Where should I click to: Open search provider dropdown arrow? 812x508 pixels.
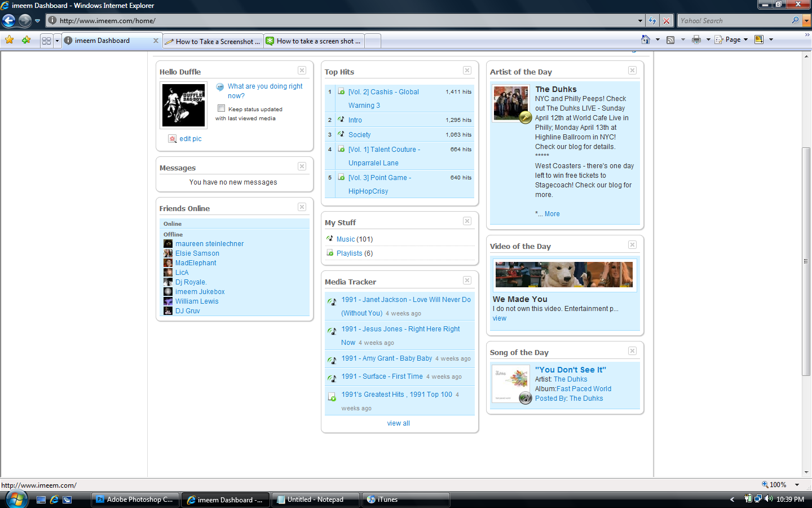pyautogui.click(x=806, y=20)
